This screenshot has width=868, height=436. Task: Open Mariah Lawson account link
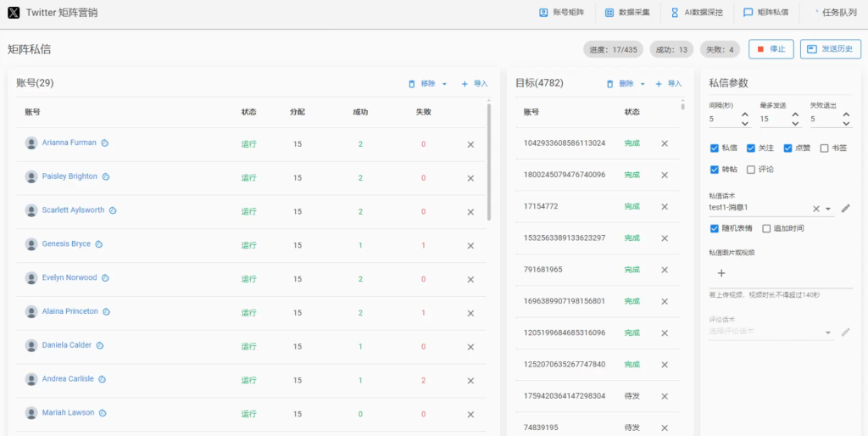pyautogui.click(x=68, y=412)
